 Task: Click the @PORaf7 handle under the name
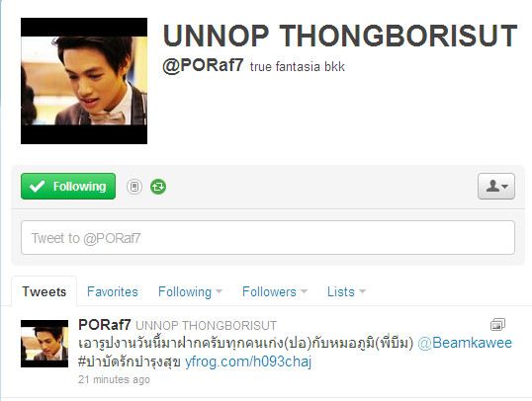tap(203, 65)
